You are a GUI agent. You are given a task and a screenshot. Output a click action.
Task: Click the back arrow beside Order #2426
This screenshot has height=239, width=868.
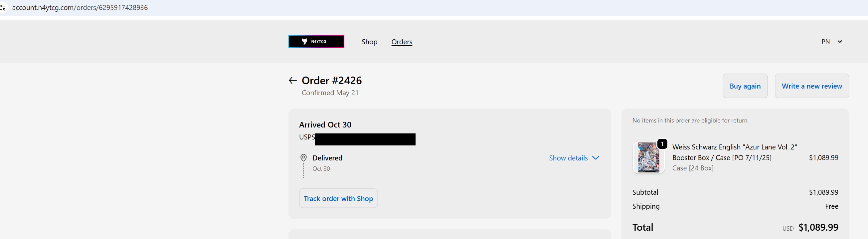click(292, 80)
